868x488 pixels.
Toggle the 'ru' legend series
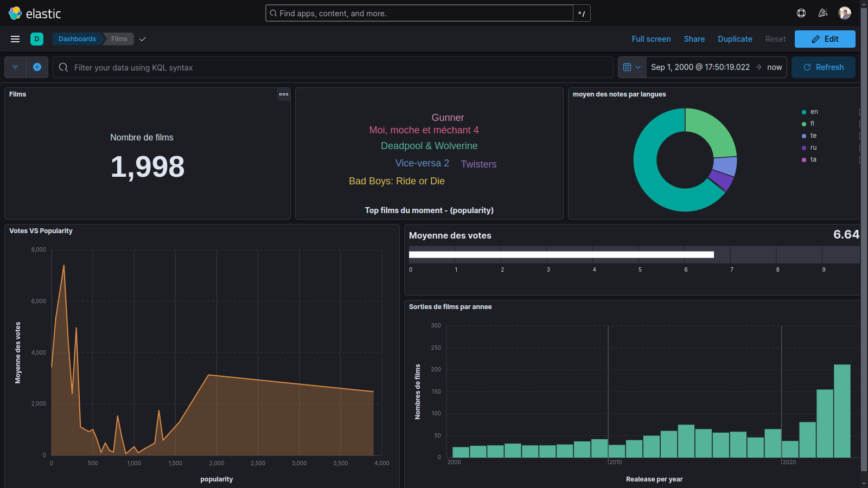tap(813, 147)
